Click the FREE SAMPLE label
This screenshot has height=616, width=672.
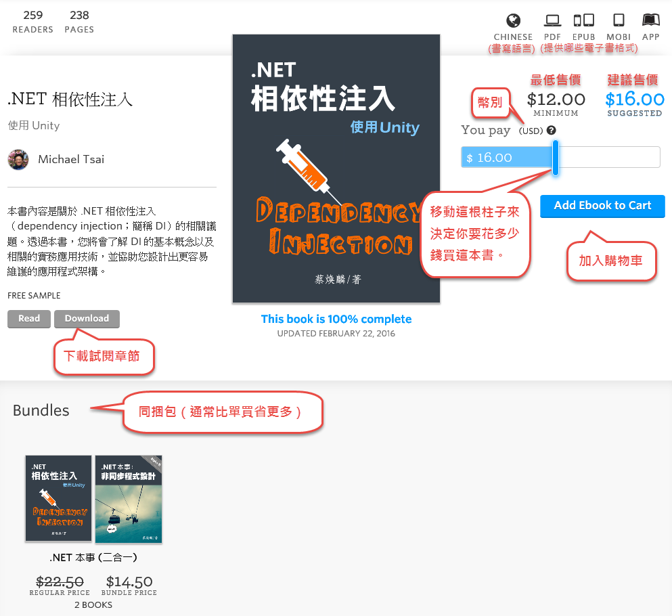[x=34, y=296]
